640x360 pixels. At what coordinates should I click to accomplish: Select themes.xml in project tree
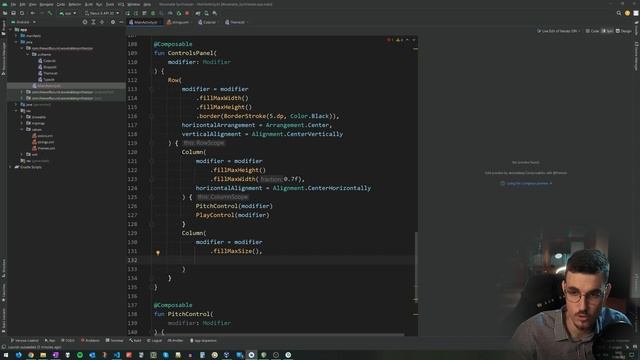pos(43,148)
